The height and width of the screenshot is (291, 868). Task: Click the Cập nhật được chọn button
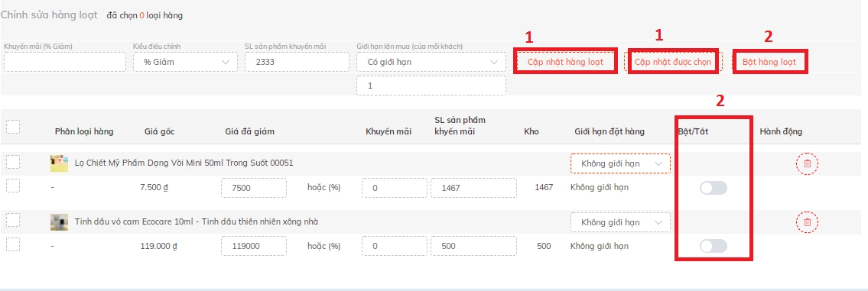[x=672, y=61]
